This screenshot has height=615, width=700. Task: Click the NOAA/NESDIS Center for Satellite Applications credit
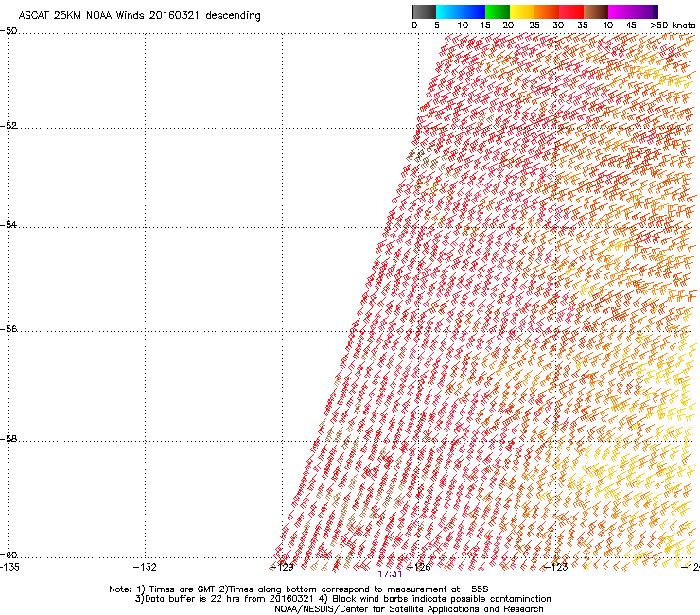(409, 609)
